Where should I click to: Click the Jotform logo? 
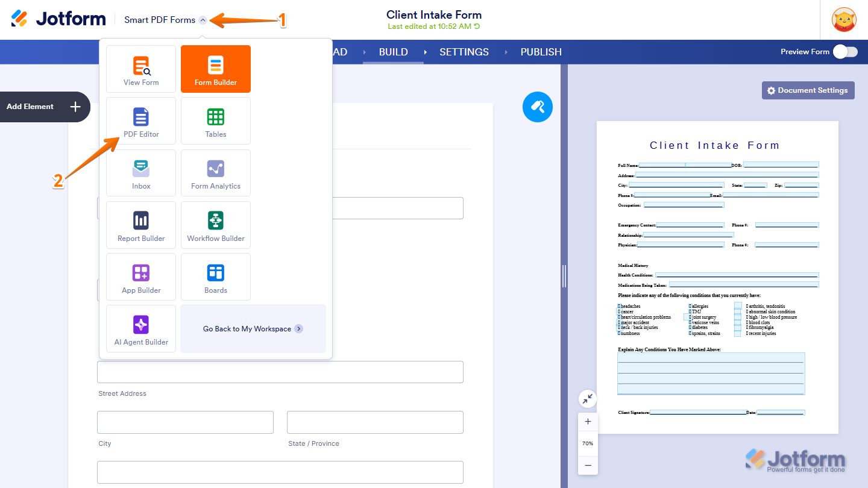tap(58, 19)
